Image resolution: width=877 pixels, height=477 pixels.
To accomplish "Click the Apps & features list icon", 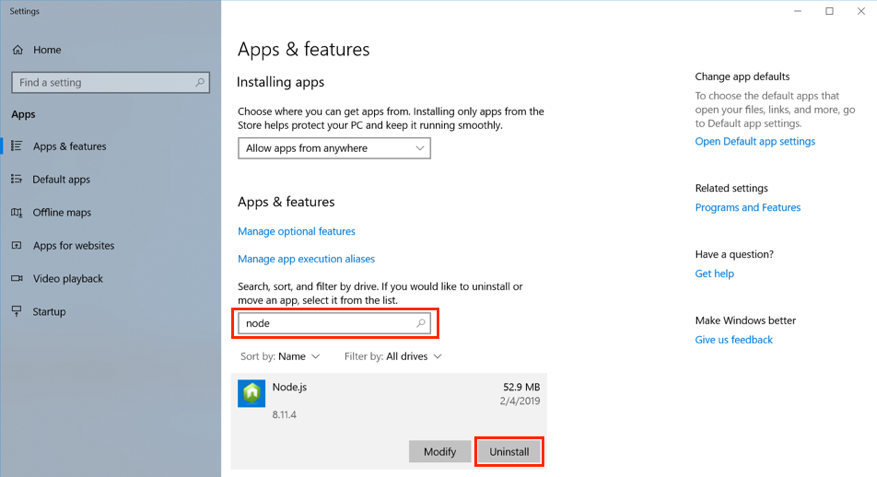I will [17, 146].
